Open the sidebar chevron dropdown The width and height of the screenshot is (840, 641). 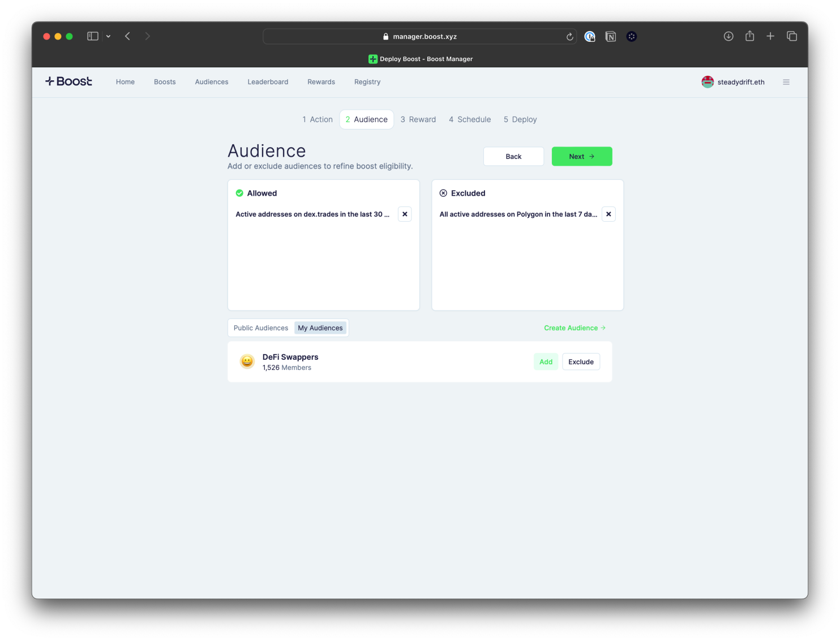point(108,36)
